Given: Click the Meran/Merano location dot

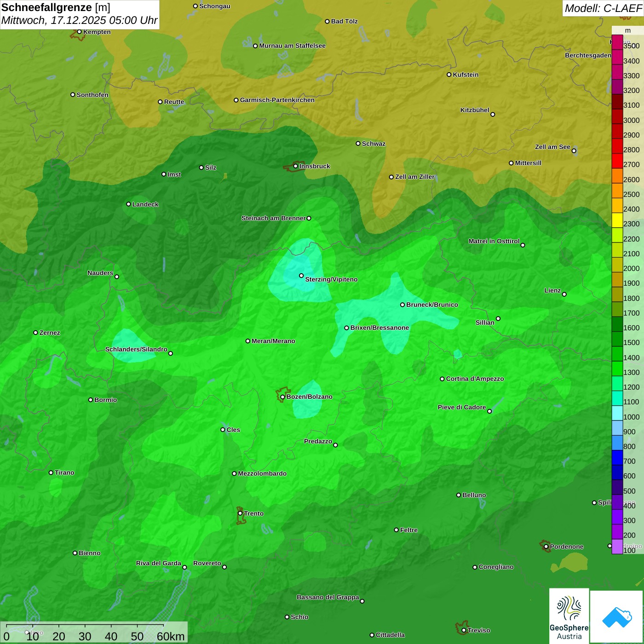Looking at the screenshot, I should point(248,341).
